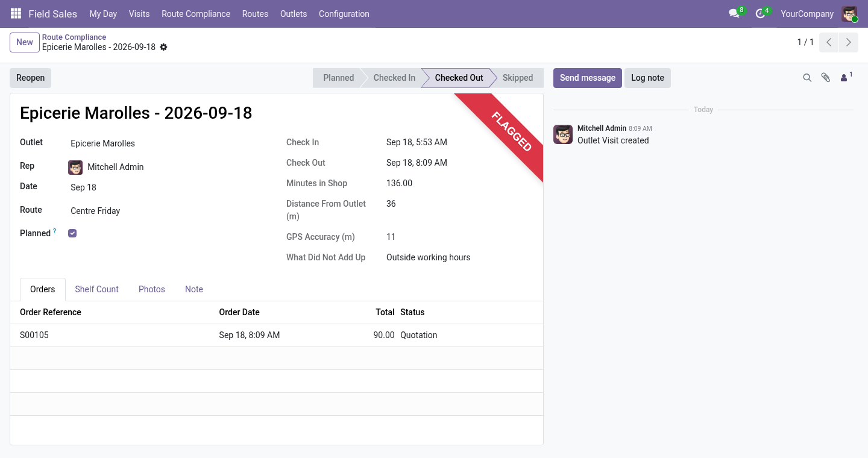This screenshot has width=868, height=458.
Task: Open Route Compliance menu in navbar
Action: 196,13
